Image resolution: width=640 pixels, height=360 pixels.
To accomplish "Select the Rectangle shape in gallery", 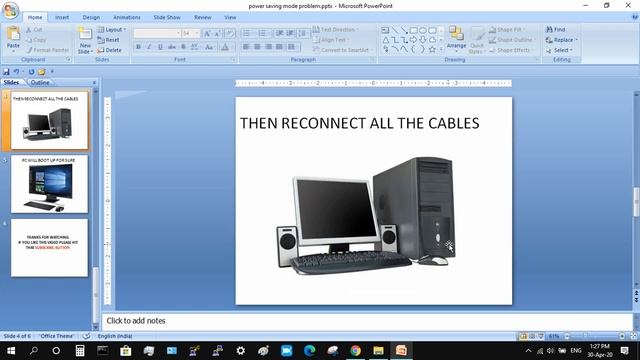I will click(x=413, y=30).
